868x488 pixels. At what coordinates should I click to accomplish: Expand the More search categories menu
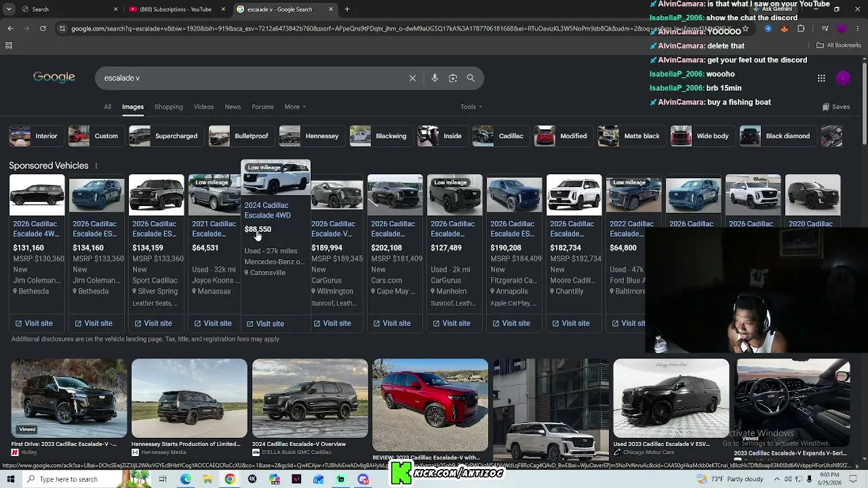(295, 107)
